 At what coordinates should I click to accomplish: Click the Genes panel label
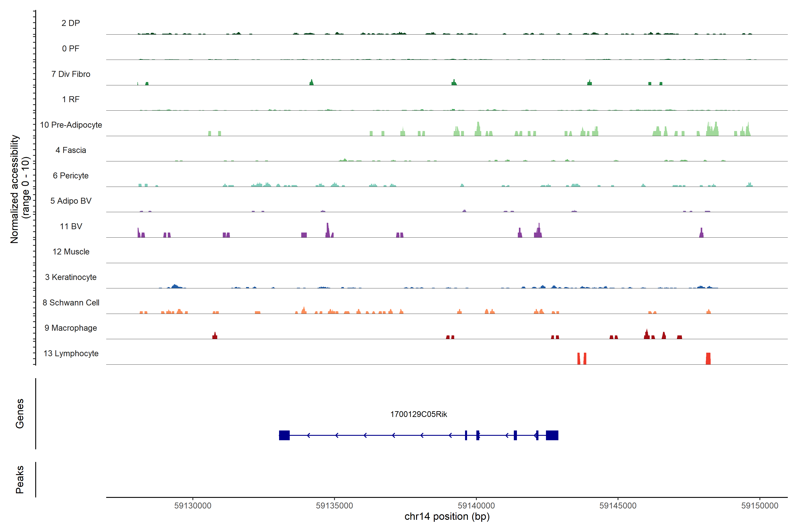pyautogui.click(x=20, y=414)
